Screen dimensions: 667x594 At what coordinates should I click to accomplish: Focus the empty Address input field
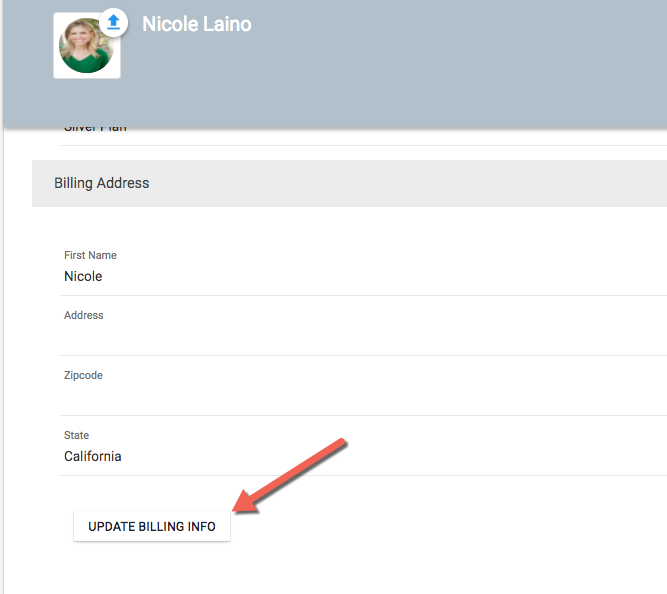[x=300, y=337]
